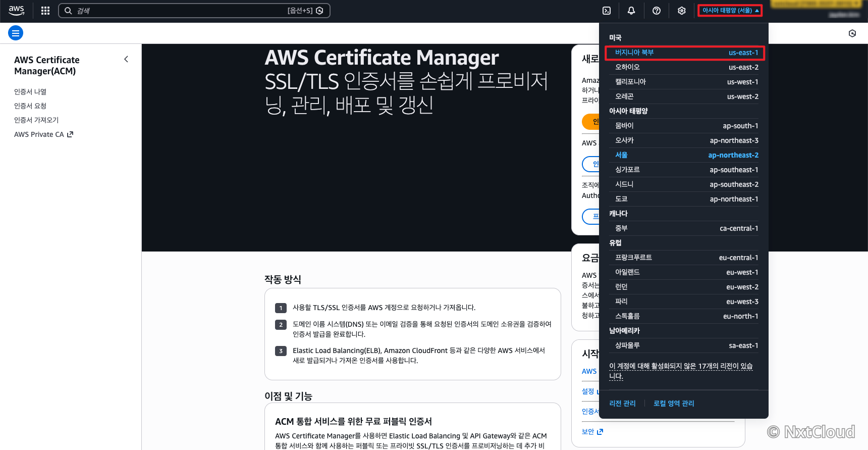Toggle the hamburger navigation menu
This screenshot has height=450, width=868.
pyautogui.click(x=16, y=33)
